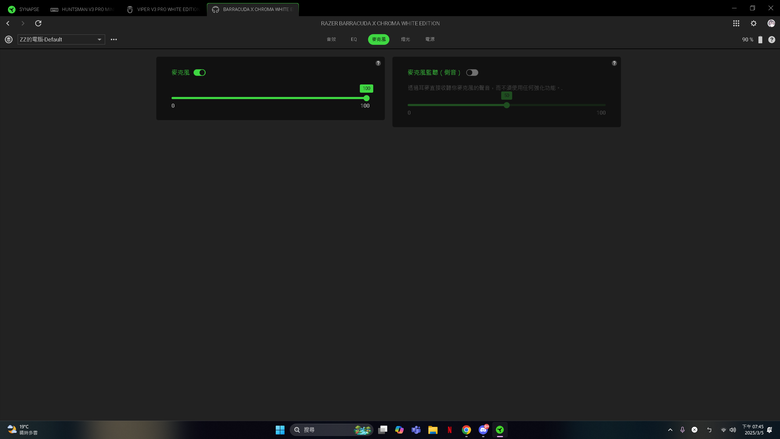Click the refresh icon

[x=38, y=23]
